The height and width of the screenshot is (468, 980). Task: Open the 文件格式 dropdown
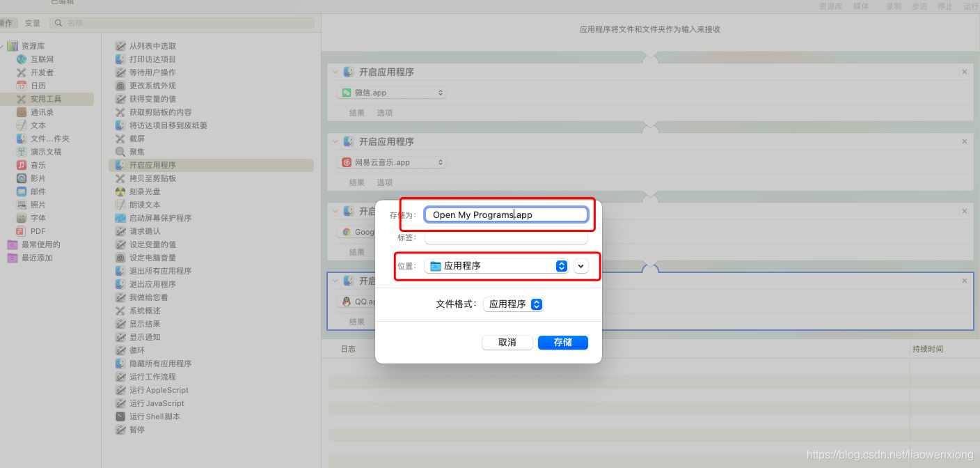click(x=514, y=304)
